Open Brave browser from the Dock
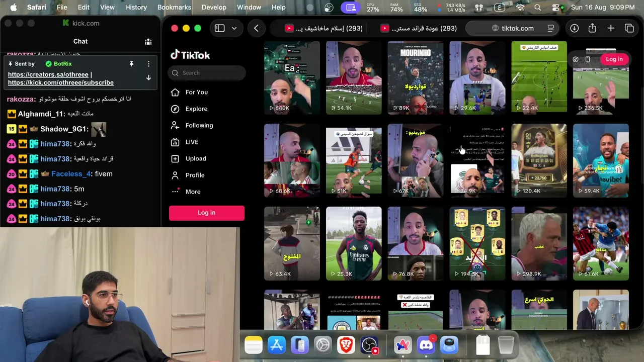 pos(346,345)
